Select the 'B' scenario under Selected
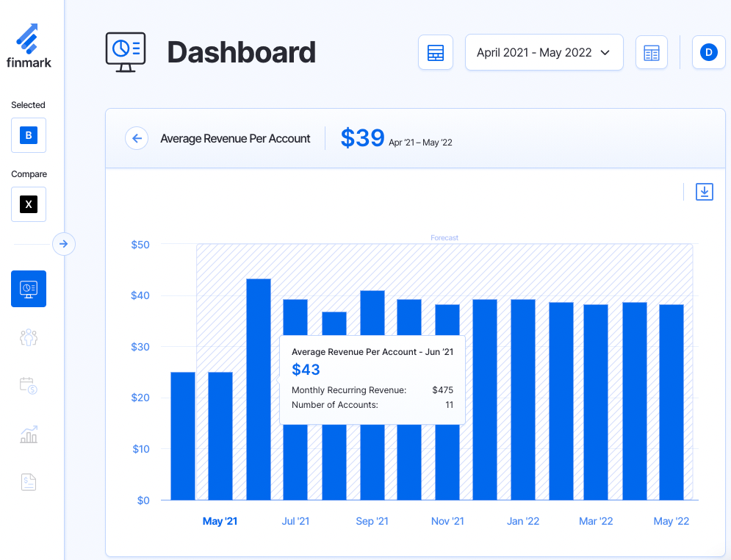This screenshot has width=731, height=560. tap(28, 135)
